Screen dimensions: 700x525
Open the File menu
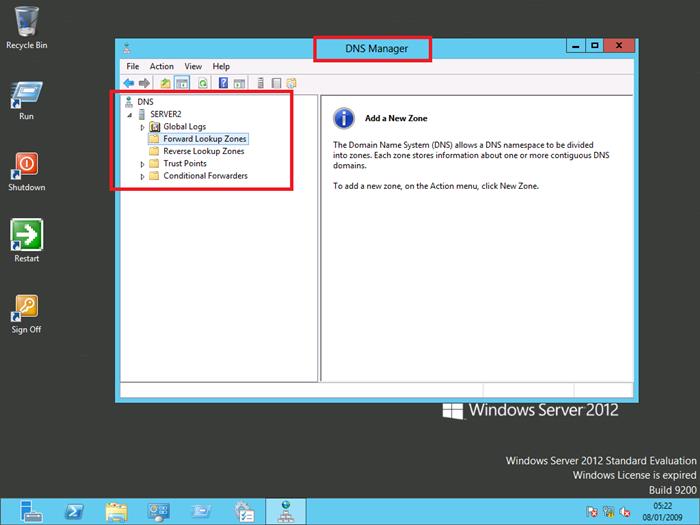coord(133,67)
